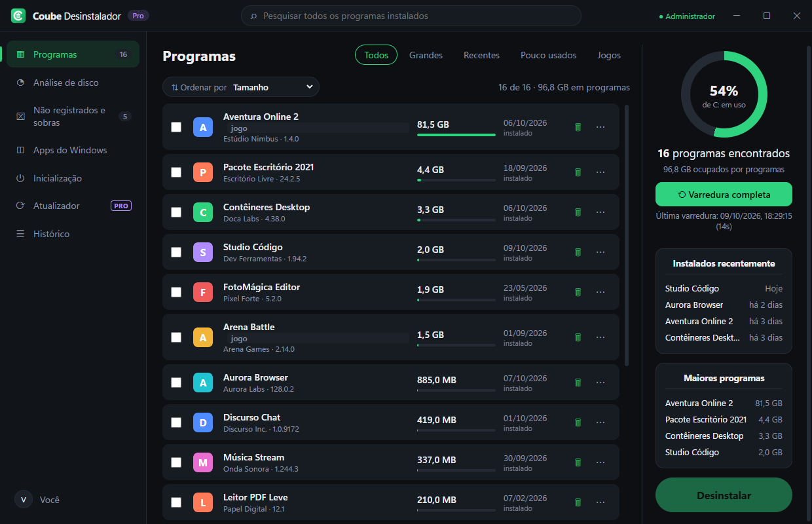This screenshot has height=524, width=812.
Task: Open the user avatar V icon
Action: 24,500
